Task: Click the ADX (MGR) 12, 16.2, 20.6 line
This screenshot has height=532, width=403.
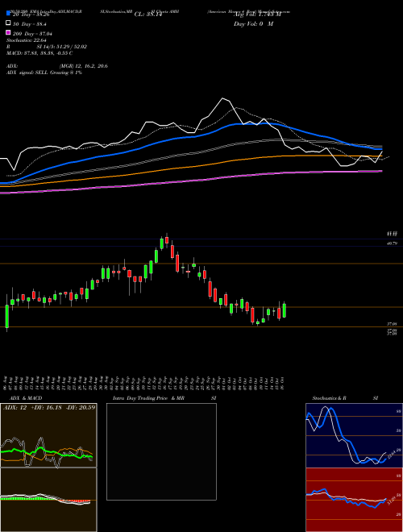Action: [57, 66]
